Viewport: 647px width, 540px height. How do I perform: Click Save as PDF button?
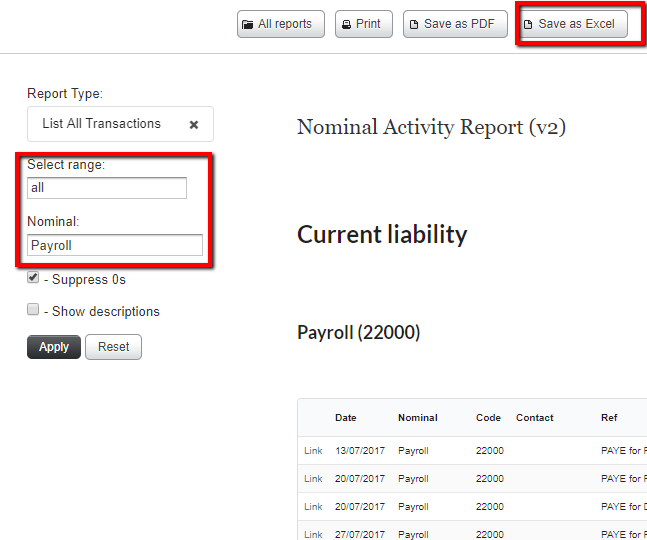454,24
